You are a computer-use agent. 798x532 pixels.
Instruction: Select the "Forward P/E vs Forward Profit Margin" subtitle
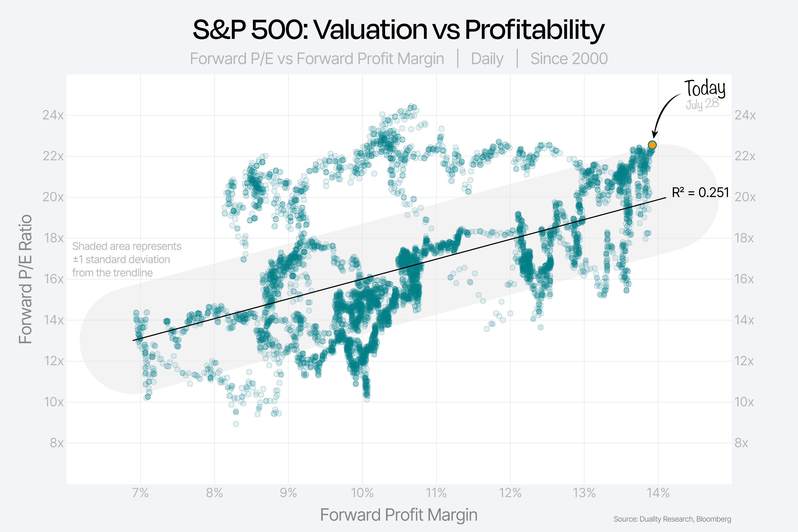click(317, 59)
